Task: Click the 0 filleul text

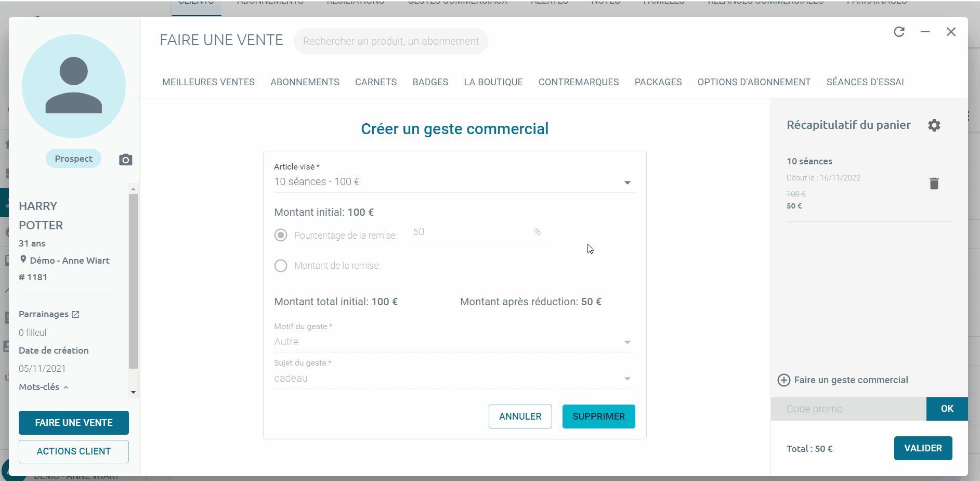Action: [x=32, y=333]
